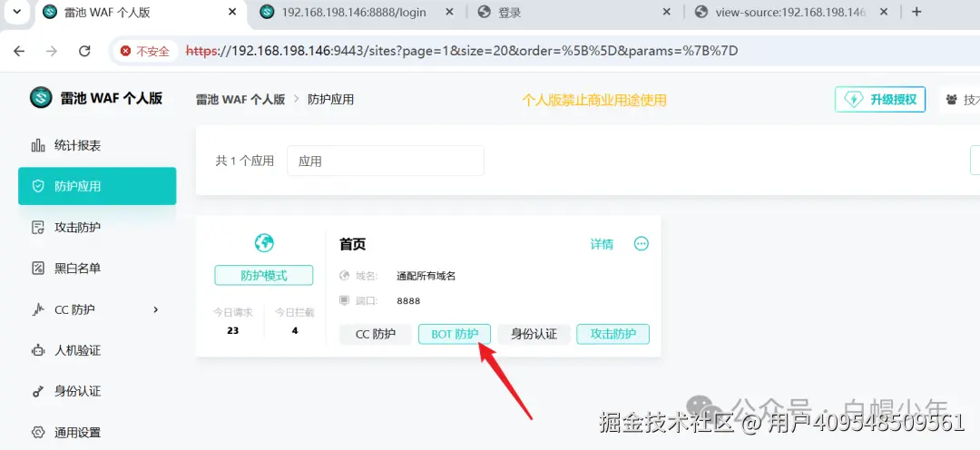Click the 统计报表 bar chart icon
The width and height of the screenshot is (980, 450).
click(x=38, y=146)
